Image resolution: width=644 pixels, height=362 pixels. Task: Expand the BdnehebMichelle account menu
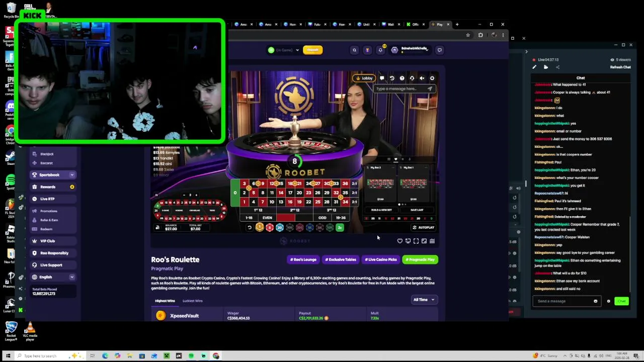[x=410, y=50]
